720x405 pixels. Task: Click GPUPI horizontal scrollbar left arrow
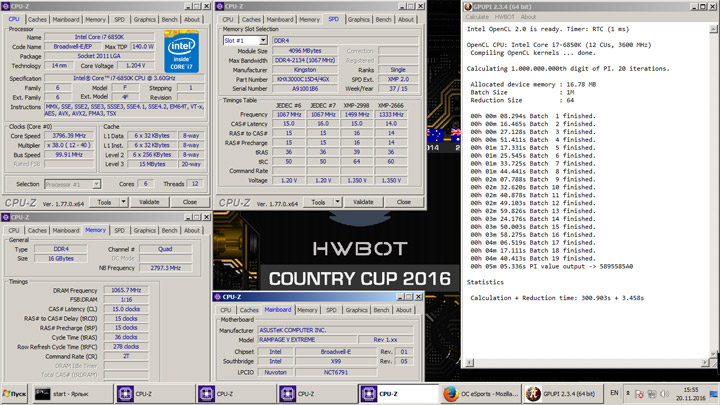click(x=469, y=363)
